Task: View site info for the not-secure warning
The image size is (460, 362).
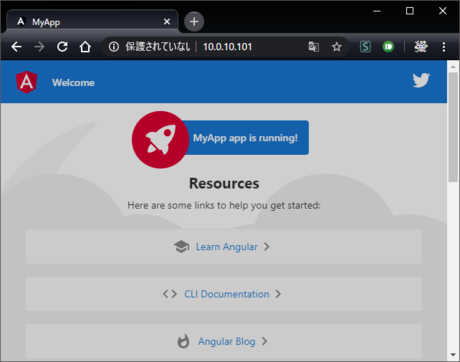Action: click(114, 47)
